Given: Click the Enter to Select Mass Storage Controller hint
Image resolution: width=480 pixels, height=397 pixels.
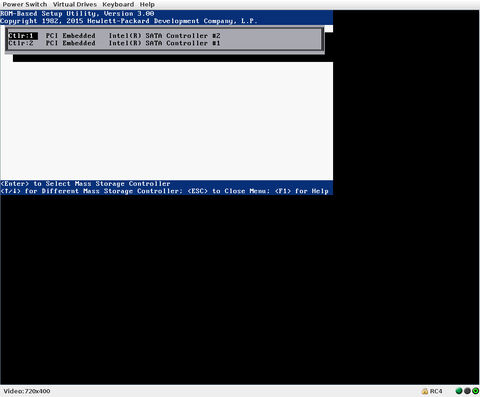Looking at the screenshot, I should click(85, 184).
